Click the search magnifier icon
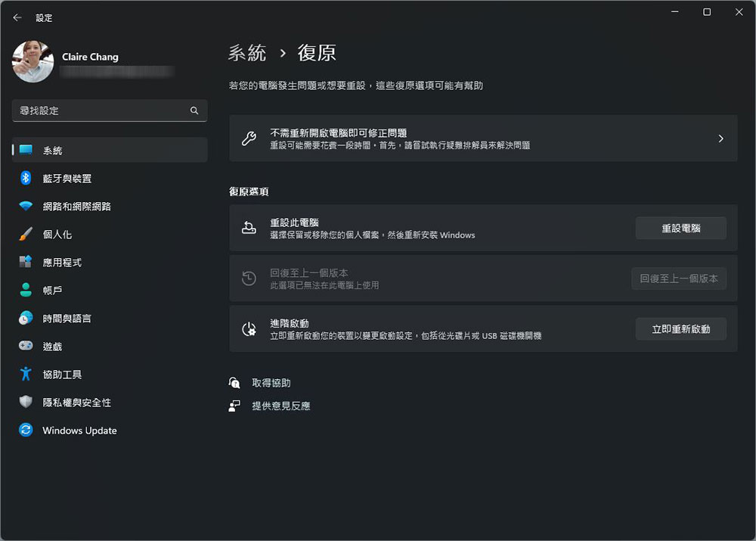Image resolution: width=756 pixels, height=541 pixels. tap(194, 110)
